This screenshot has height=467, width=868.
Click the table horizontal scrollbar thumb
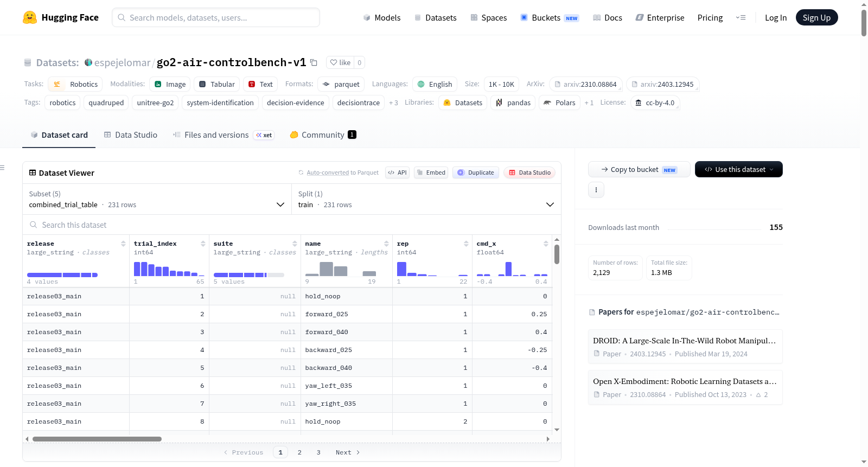97,439
